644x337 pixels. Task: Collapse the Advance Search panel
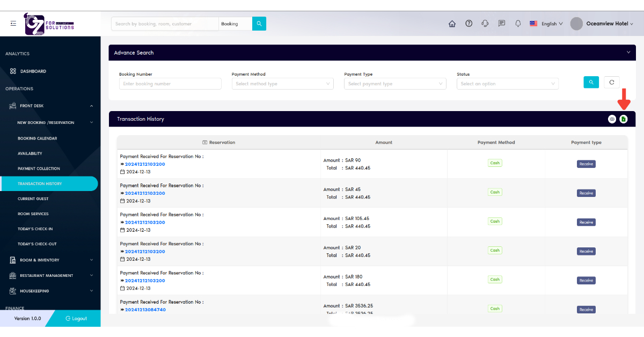click(628, 52)
